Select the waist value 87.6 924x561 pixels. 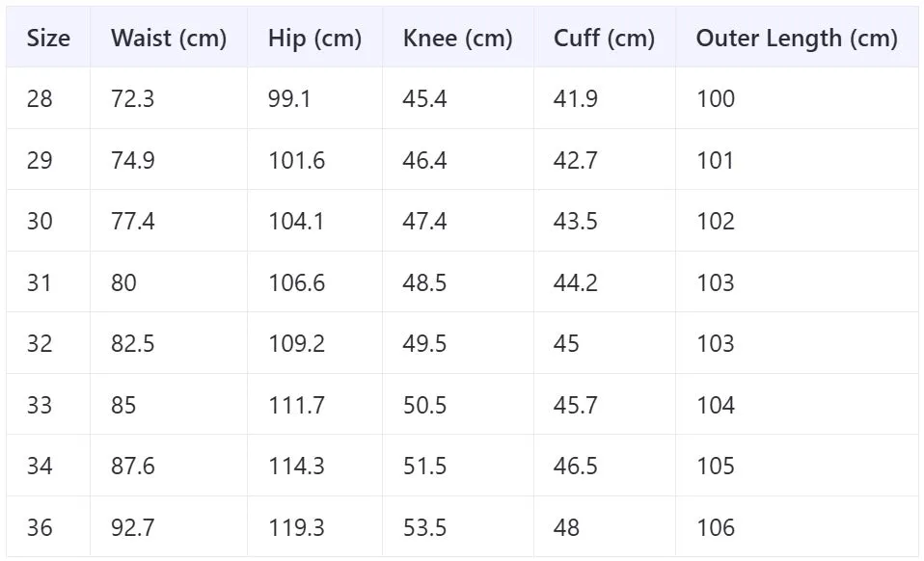point(132,466)
